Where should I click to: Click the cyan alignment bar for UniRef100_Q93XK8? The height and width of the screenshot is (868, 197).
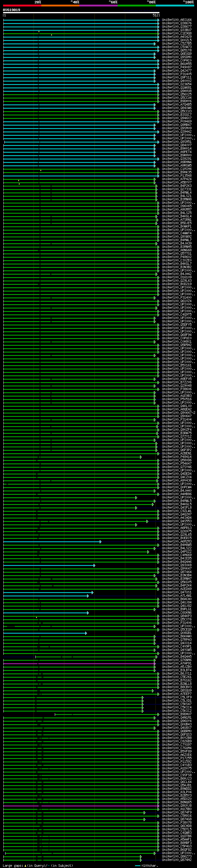coord(49,565)
